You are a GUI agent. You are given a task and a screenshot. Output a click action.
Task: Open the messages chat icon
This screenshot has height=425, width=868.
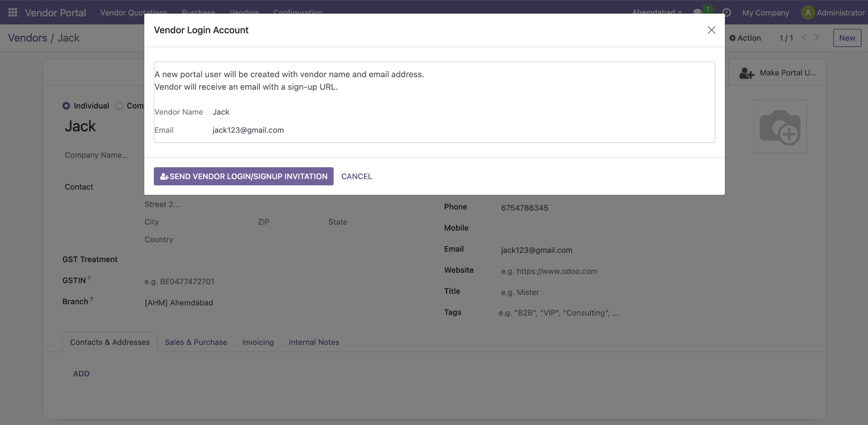(698, 12)
